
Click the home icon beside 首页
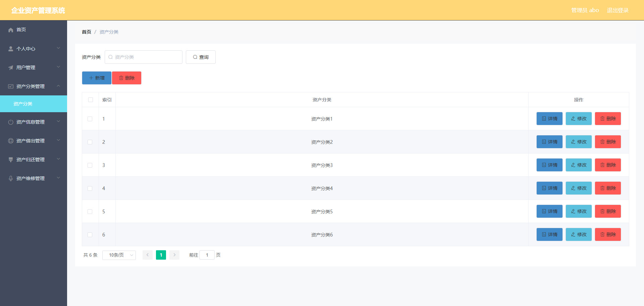11,30
